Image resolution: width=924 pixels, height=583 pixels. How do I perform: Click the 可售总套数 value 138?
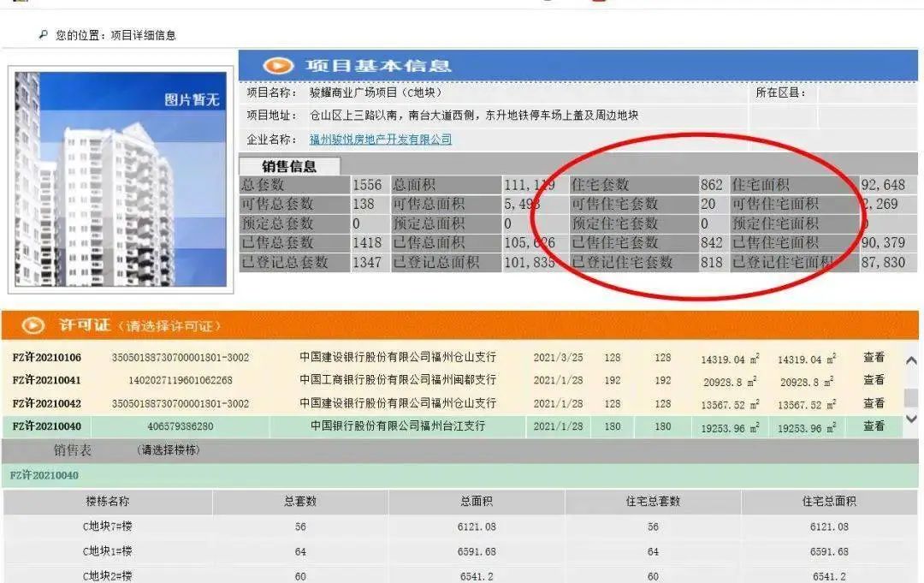point(364,204)
